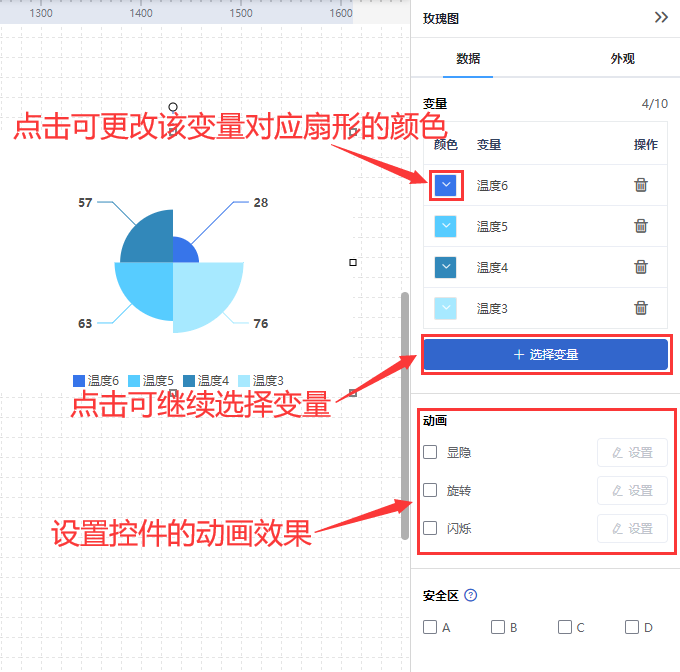Click the 温度4 variable name in table
Screen dimensions: 680x672
coord(492,267)
